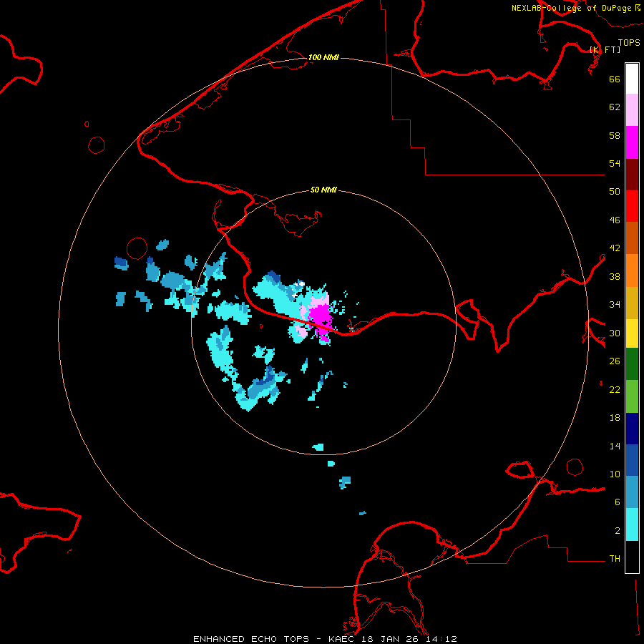Click the '42' legend value
The image size is (644, 644).
point(615,248)
